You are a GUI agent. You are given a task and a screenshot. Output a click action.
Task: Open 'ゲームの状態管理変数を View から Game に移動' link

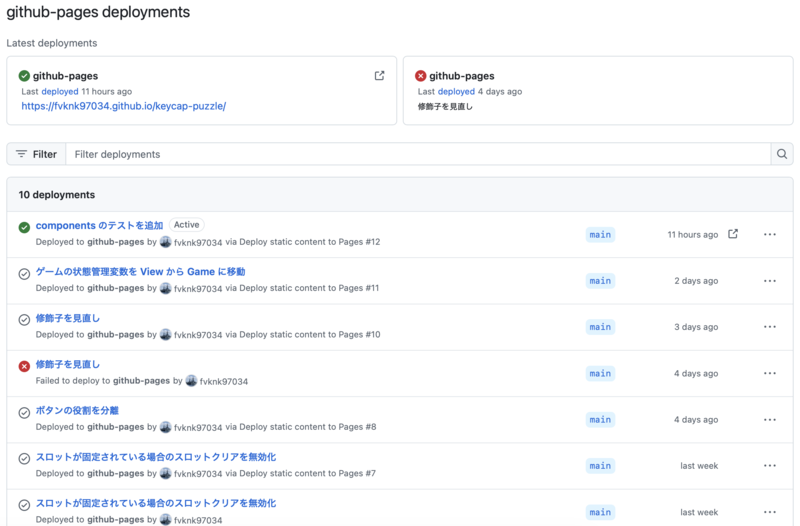[140, 271]
